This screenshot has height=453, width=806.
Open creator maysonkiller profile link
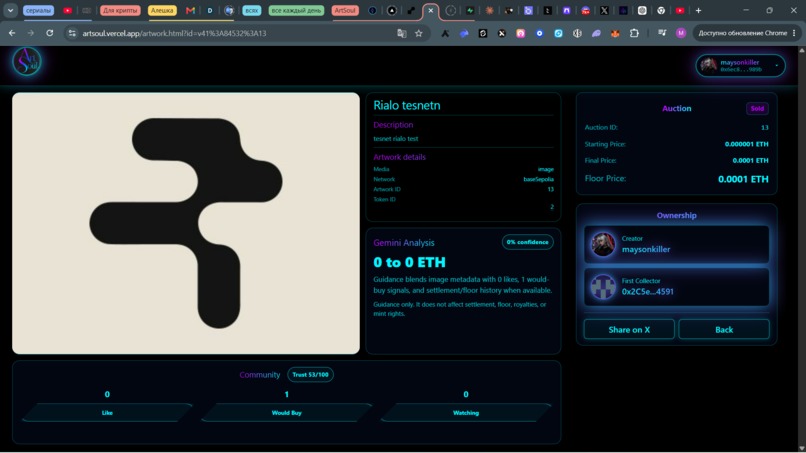(x=646, y=249)
